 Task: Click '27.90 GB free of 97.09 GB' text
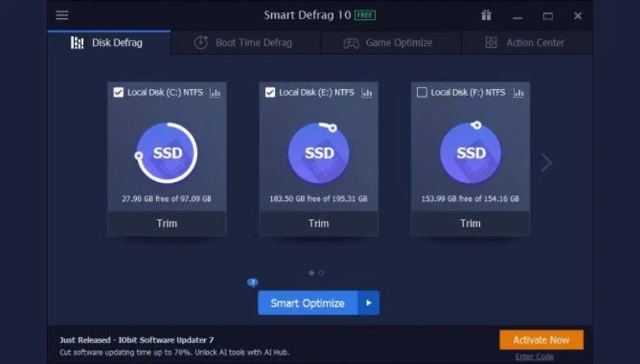(167, 199)
